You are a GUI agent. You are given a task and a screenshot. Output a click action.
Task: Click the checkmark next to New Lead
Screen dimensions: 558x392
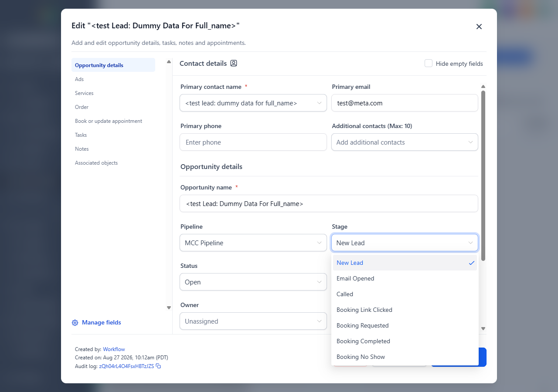click(471, 263)
